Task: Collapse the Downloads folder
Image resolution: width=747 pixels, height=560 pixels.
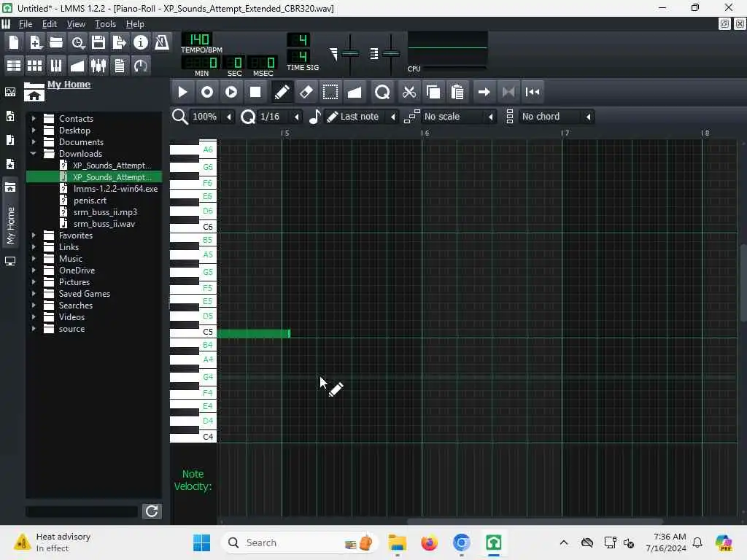Action: pyautogui.click(x=34, y=153)
